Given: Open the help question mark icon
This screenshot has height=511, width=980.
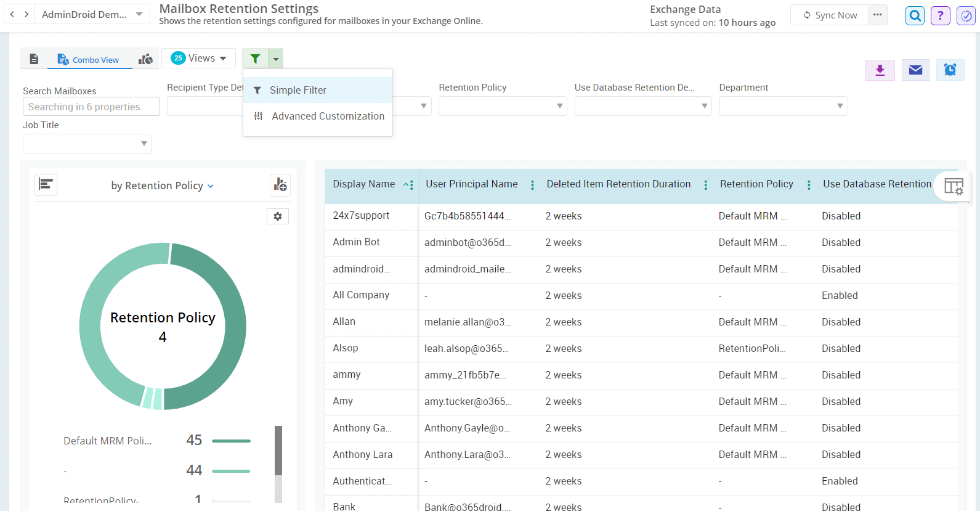Looking at the screenshot, I should [x=940, y=16].
